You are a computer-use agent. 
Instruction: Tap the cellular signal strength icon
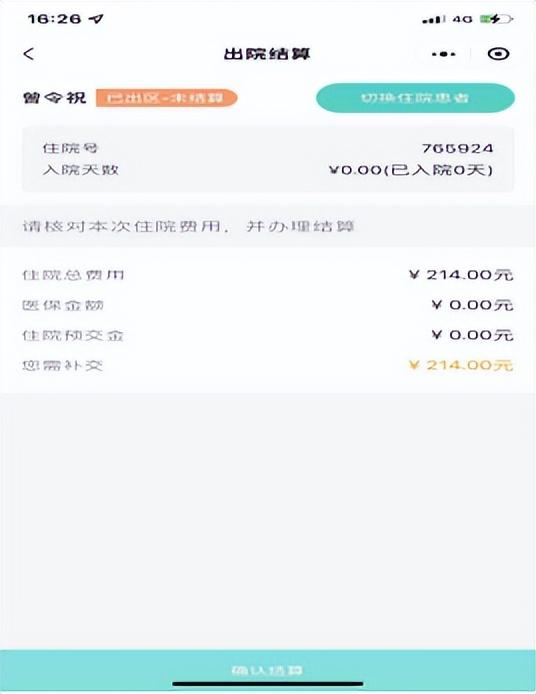coord(434,19)
